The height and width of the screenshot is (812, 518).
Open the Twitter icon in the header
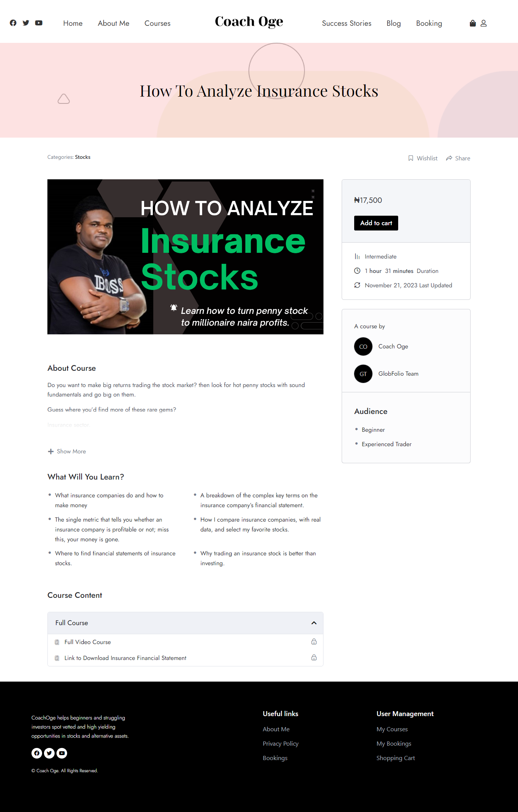click(x=25, y=23)
